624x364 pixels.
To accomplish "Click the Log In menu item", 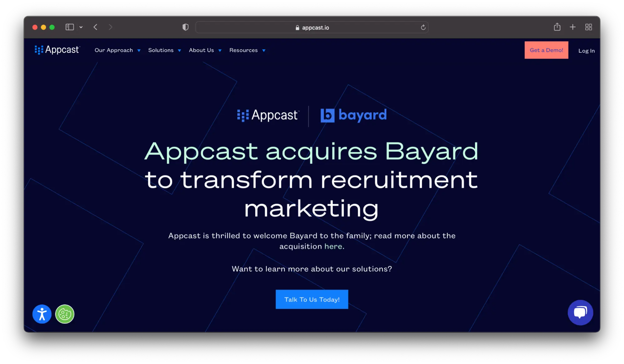I will tap(586, 51).
